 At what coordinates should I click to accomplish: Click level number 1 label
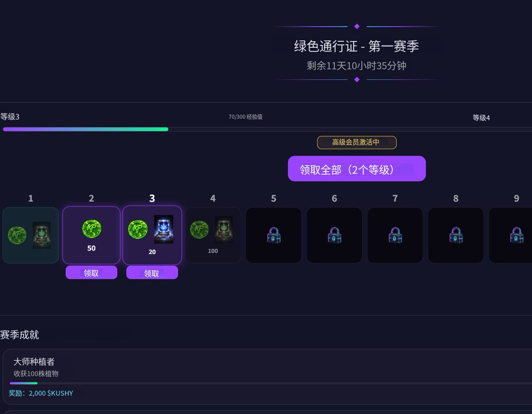pyautogui.click(x=31, y=198)
